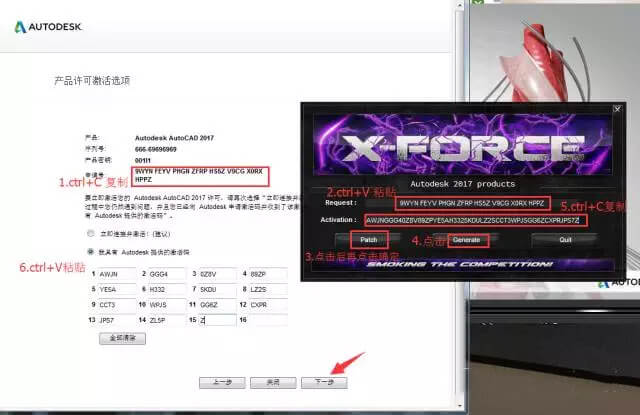Screen dimensions: 640x415
Task: Click activation code field 9 containing CCT3
Action: pos(117,305)
